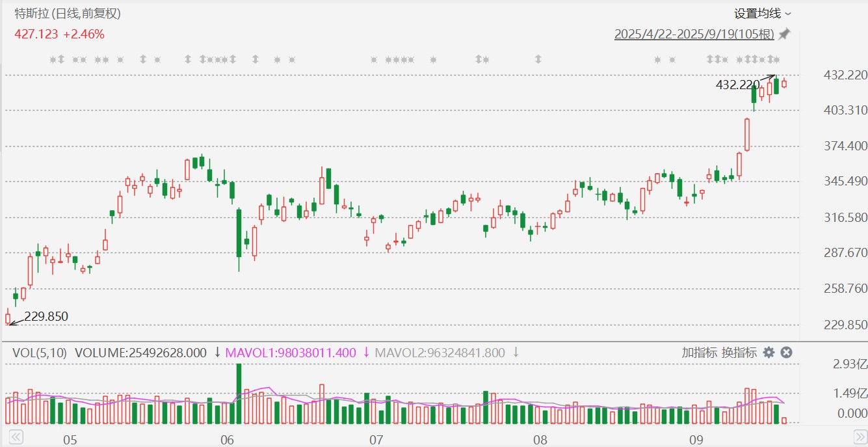Image resolution: width=868 pixels, height=447 pixels.
Task: Click 换指标 to switch the indicator
Action: 739,353
